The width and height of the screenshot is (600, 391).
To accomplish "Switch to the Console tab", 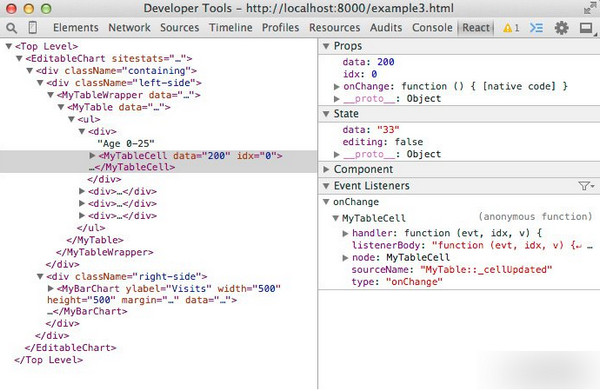I will click(432, 28).
